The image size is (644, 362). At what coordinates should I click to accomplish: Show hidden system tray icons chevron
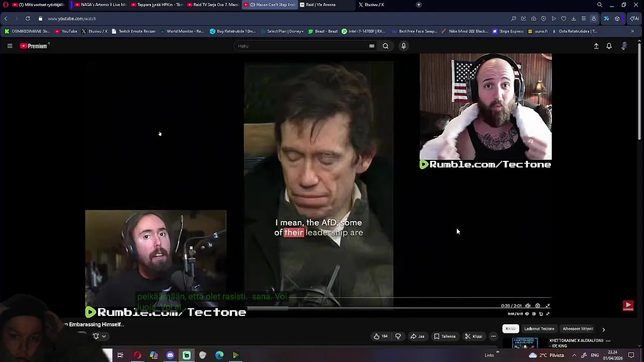click(574, 355)
